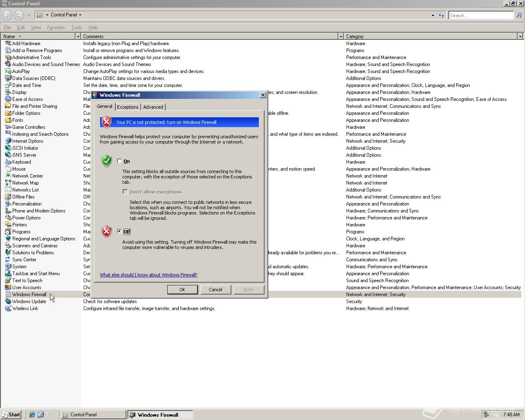Select the Administrative Tools icon
Screen dimensions: 525x420
[8, 57]
